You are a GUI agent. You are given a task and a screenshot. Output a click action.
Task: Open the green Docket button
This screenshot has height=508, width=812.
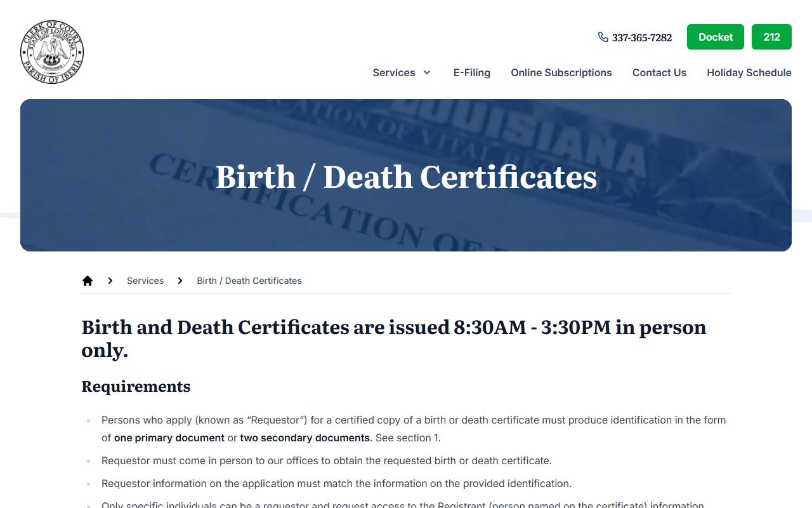coord(716,37)
